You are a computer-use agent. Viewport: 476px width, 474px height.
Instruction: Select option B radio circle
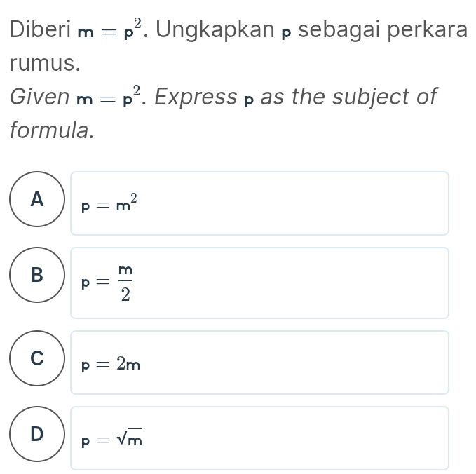pos(38,275)
